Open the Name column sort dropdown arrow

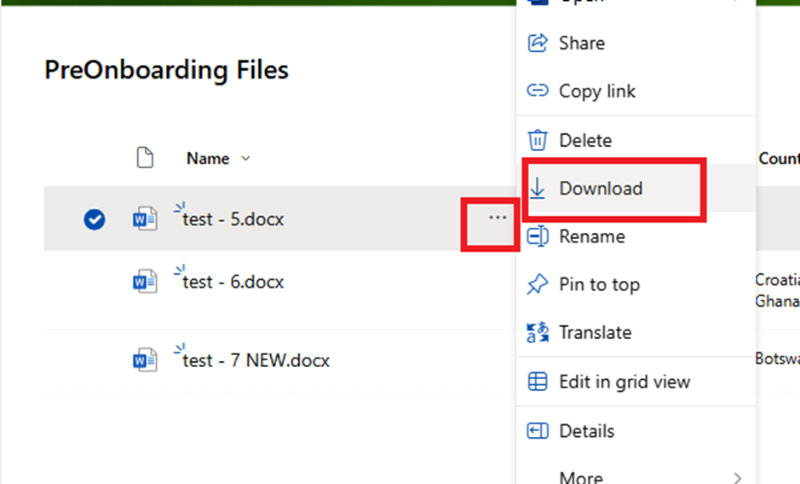tap(246, 159)
